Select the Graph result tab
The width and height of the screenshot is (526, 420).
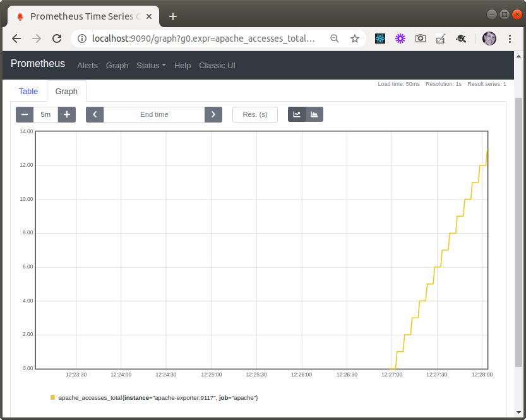[x=66, y=91]
